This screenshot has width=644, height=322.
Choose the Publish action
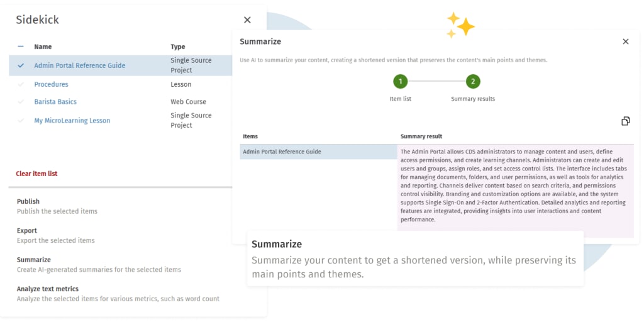pos(28,202)
